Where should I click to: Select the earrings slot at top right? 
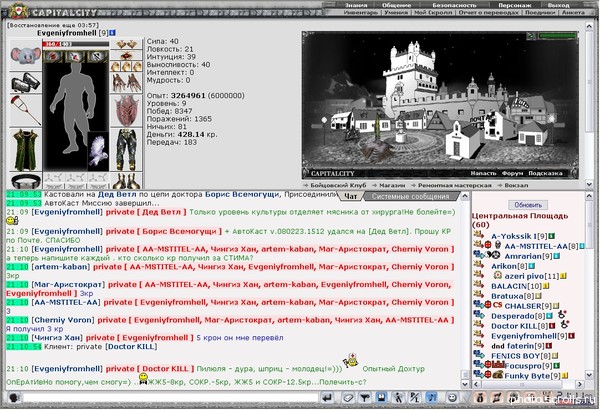(126, 44)
